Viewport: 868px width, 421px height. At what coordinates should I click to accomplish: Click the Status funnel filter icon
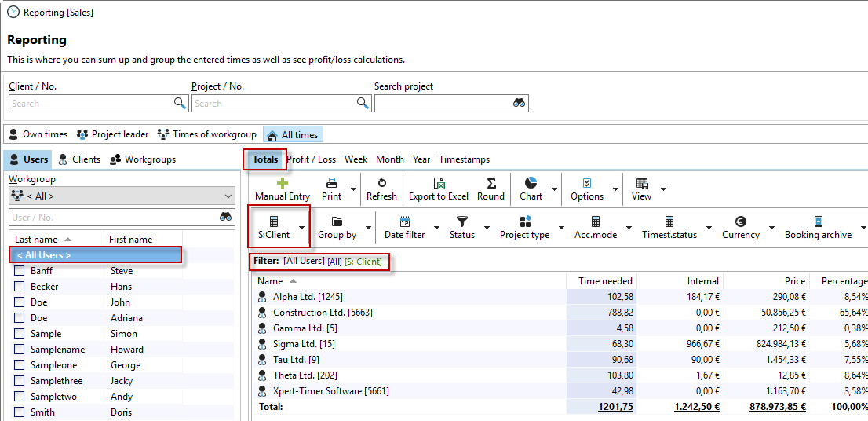pyautogui.click(x=462, y=222)
